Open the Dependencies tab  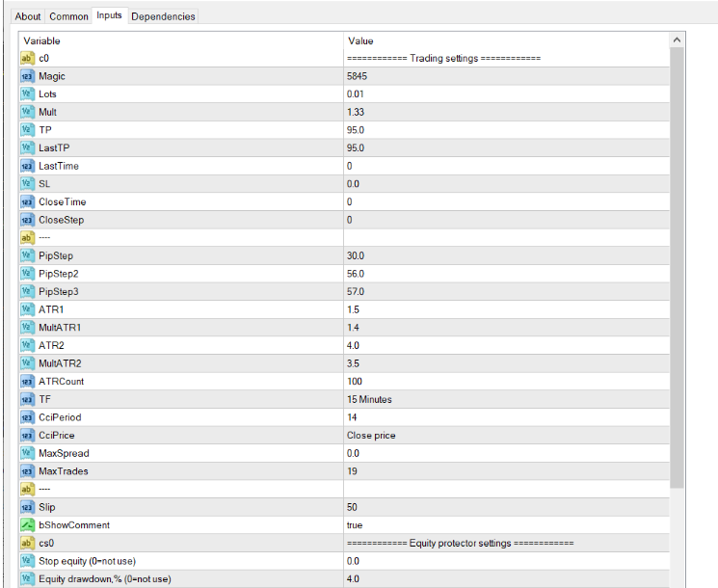pyautogui.click(x=163, y=16)
